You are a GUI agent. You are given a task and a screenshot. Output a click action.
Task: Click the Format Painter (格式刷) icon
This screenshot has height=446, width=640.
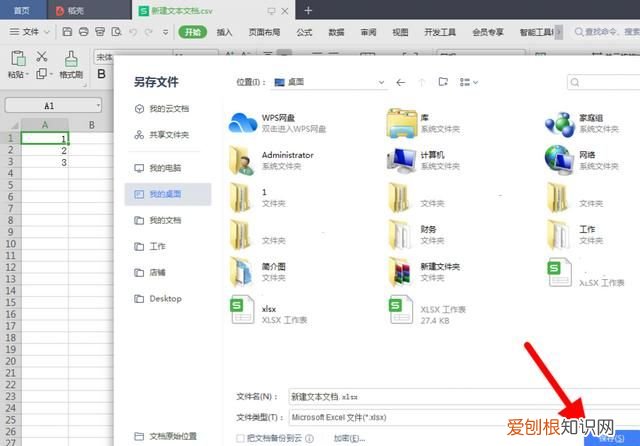click(x=71, y=58)
